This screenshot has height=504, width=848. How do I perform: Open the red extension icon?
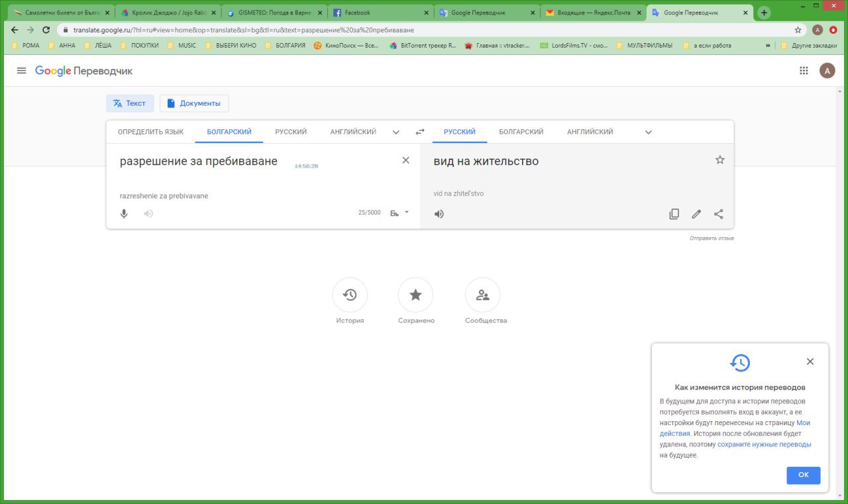pyautogui.click(x=833, y=30)
